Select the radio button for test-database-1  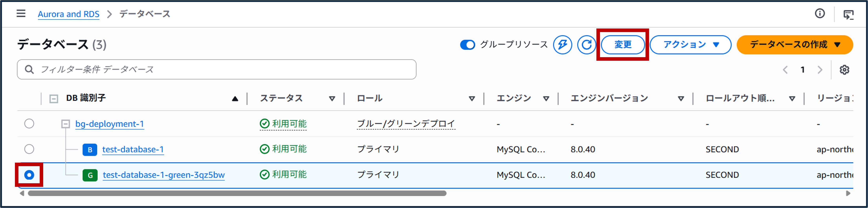(x=29, y=149)
